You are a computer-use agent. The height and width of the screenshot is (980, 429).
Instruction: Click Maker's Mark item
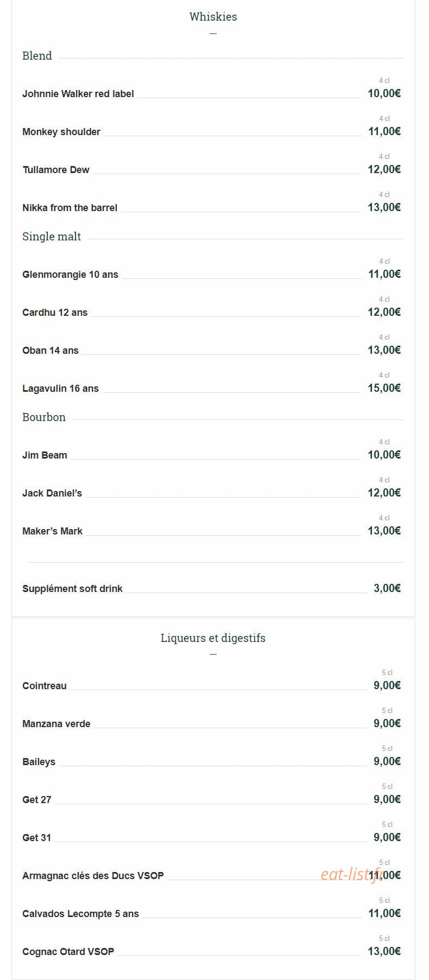tap(53, 531)
